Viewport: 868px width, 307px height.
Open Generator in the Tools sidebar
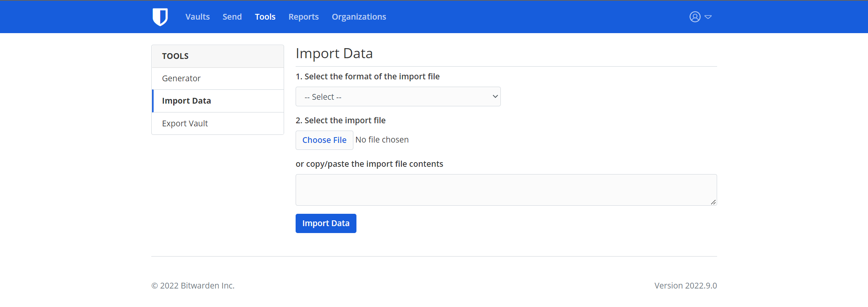pos(218,79)
